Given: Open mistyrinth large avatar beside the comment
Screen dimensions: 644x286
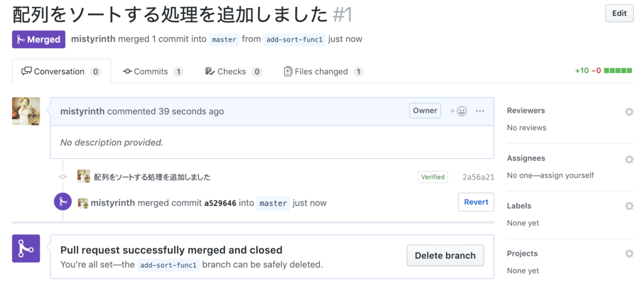Looking at the screenshot, I should (x=26, y=111).
